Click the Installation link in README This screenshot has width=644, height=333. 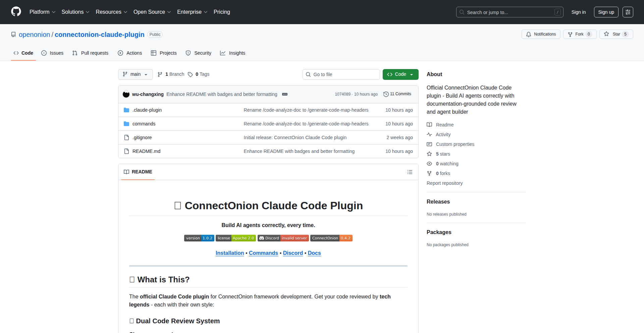(x=229, y=253)
